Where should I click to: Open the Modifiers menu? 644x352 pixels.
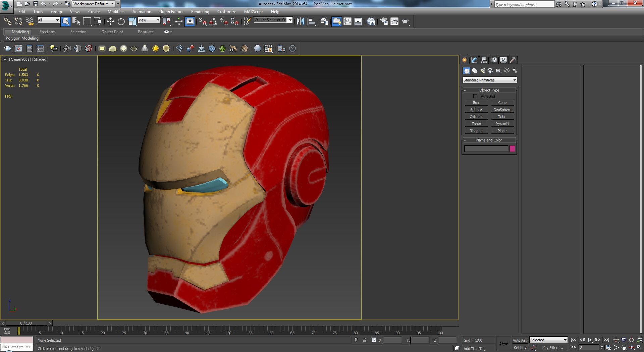click(x=116, y=12)
